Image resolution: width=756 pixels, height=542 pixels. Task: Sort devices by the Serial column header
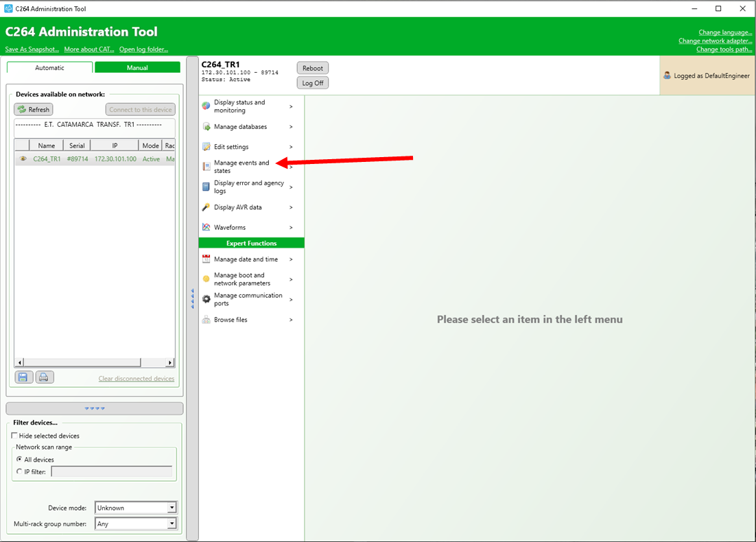coord(77,145)
